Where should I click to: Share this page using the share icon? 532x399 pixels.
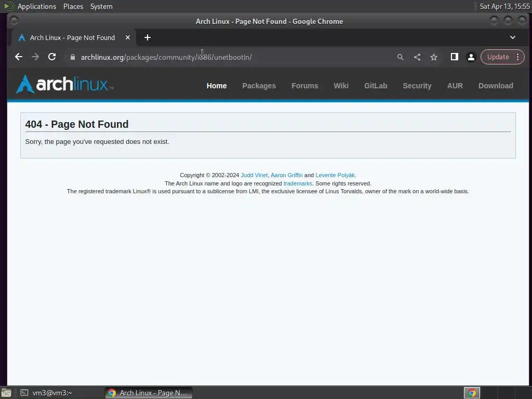(x=417, y=57)
